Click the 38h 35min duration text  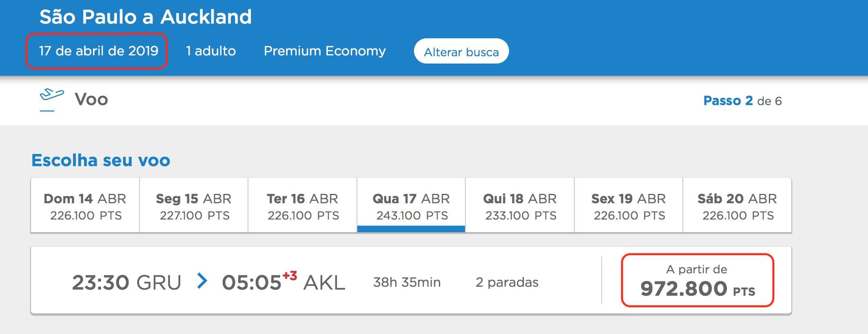pos(407,282)
